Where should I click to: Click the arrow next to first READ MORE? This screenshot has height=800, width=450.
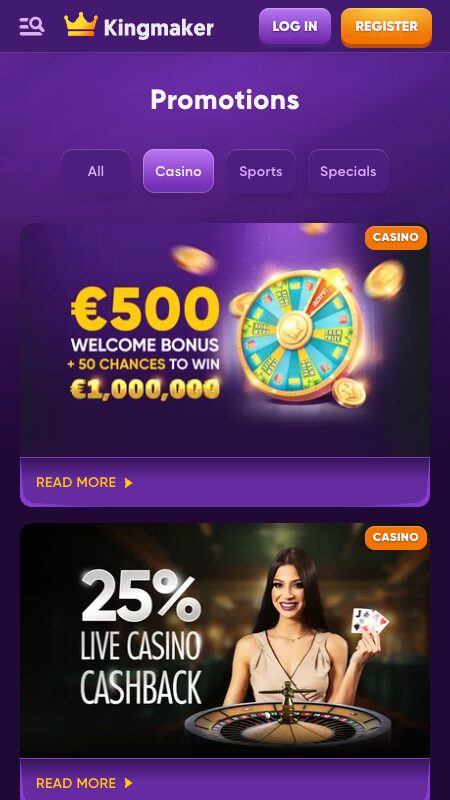point(129,483)
